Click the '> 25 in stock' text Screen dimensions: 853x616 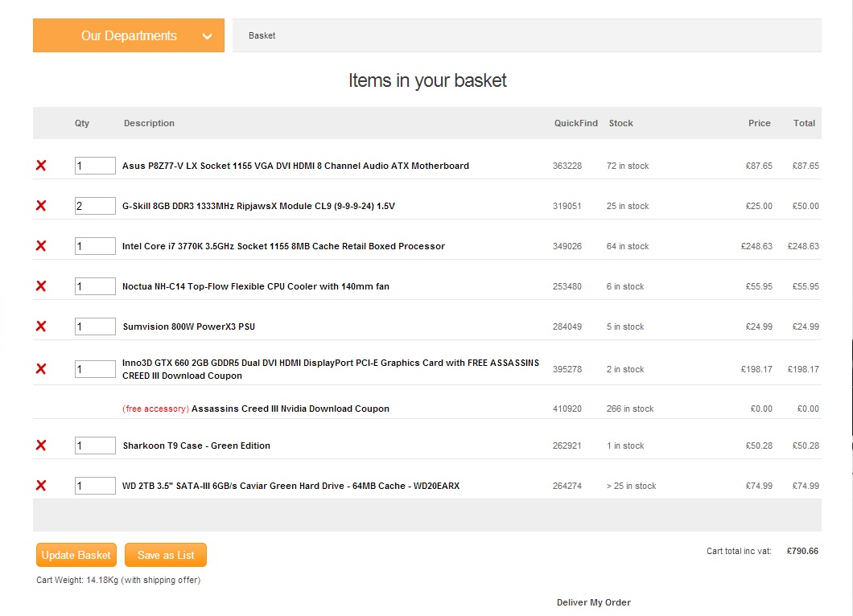[631, 486]
